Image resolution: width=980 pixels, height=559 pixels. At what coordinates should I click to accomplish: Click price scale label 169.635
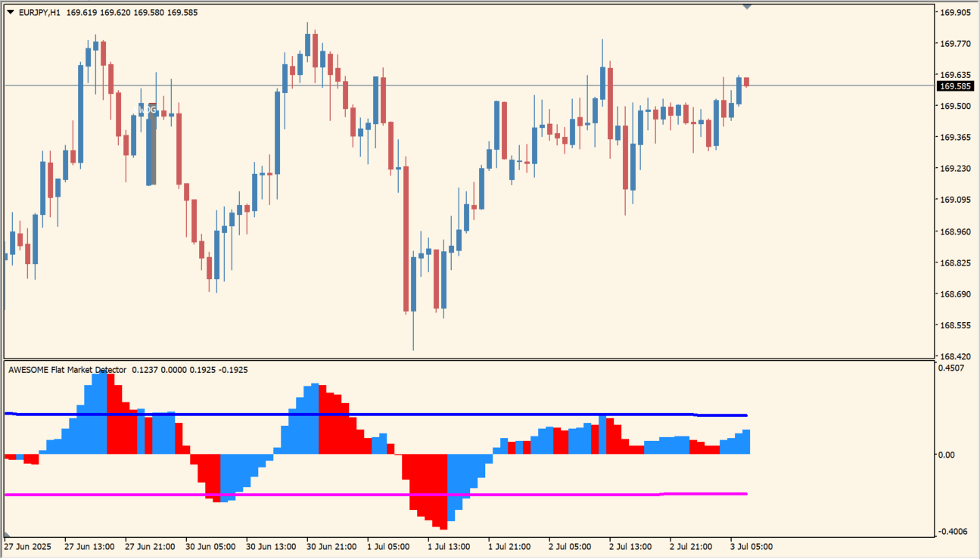[955, 75]
